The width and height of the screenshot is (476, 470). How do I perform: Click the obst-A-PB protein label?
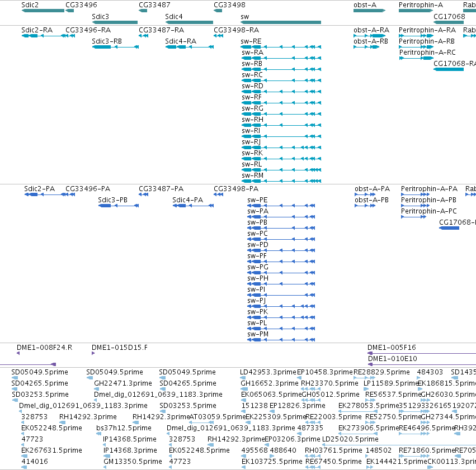371,200
